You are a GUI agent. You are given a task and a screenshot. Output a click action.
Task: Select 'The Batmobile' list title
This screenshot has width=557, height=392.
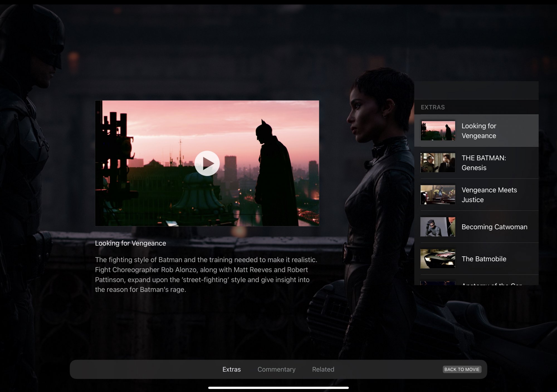point(484,259)
